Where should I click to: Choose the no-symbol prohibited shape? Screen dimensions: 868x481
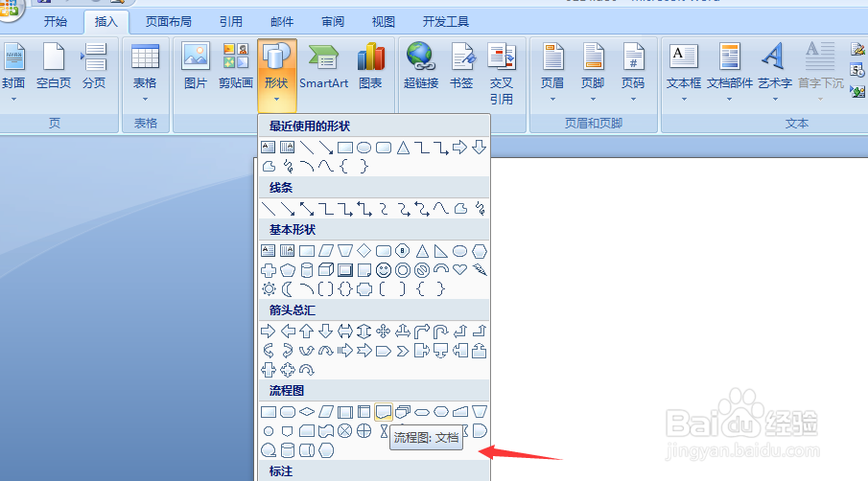(422, 270)
